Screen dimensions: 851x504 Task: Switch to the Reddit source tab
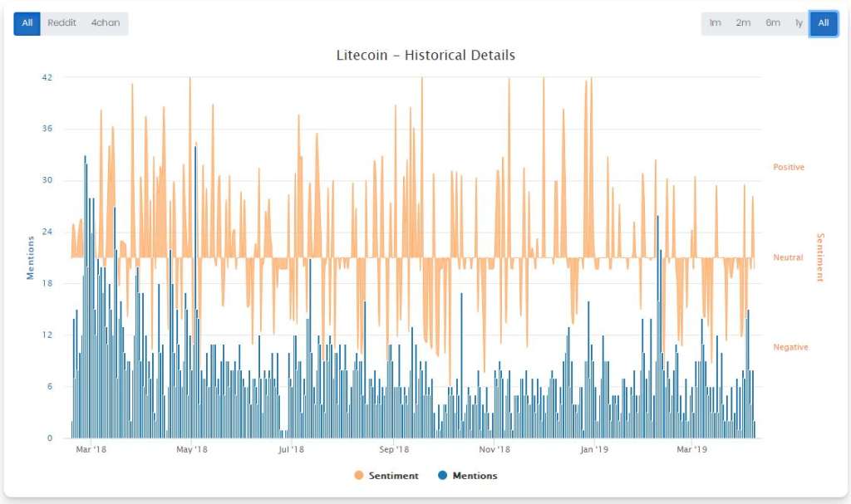[x=61, y=23]
